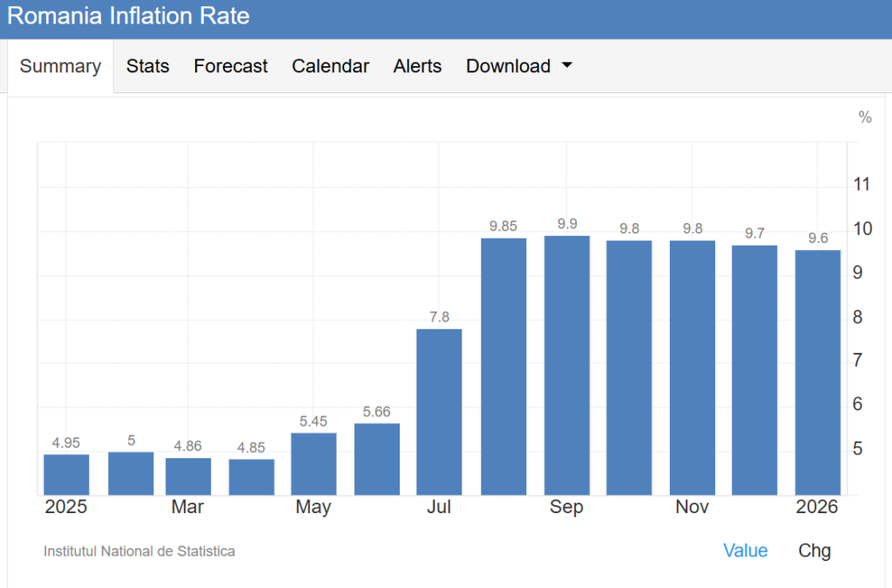Image resolution: width=892 pixels, height=588 pixels.
Task: Click the Romania Inflation Rate title
Action: (128, 17)
